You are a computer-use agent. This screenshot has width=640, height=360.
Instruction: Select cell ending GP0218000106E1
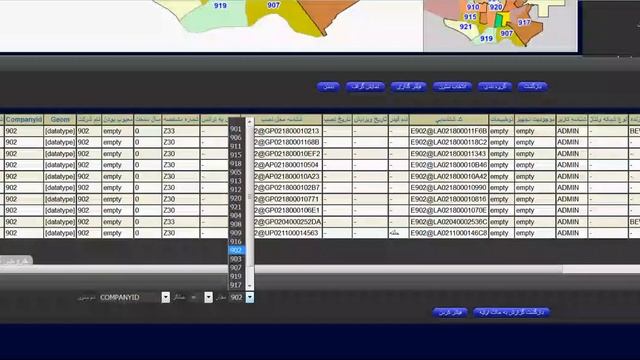(288, 211)
